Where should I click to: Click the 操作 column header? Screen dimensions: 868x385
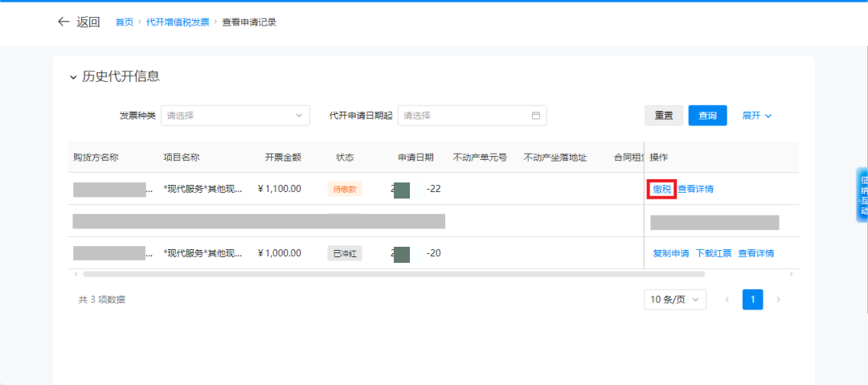tap(659, 158)
